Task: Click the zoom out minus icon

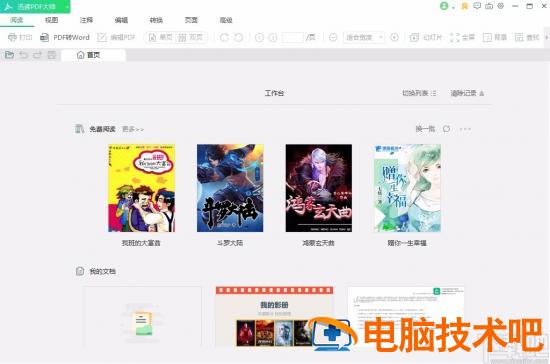Action: (333, 37)
